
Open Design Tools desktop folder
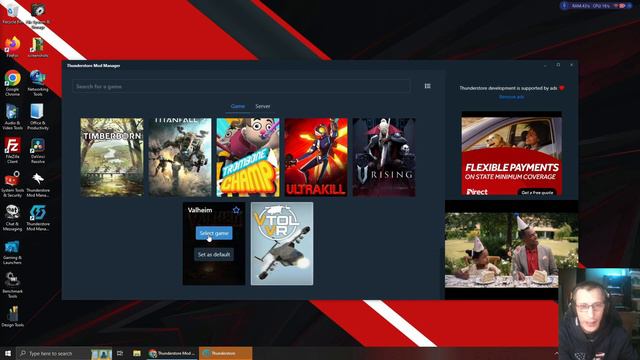coord(12,316)
